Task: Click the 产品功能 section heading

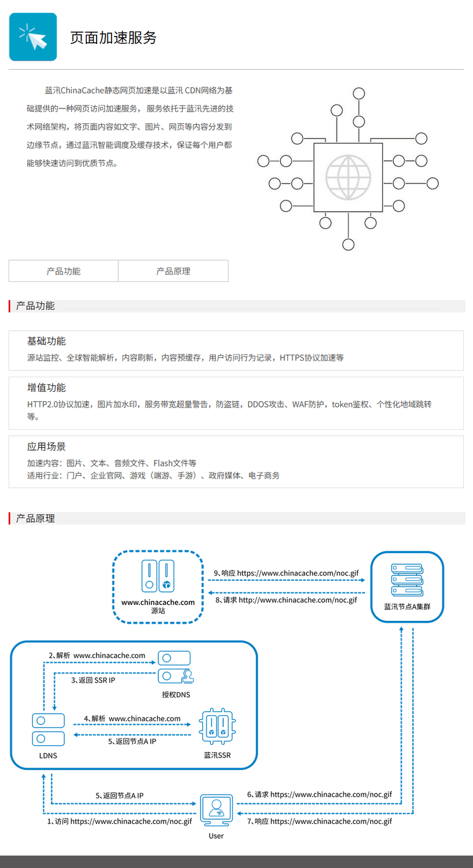Action: coord(35,306)
